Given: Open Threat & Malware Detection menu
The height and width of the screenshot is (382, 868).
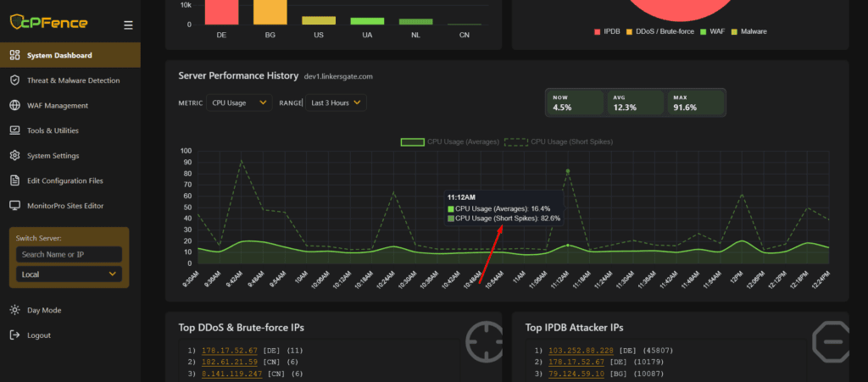Looking at the screenshot, I should pyautogui.click(x=73, y=80).
